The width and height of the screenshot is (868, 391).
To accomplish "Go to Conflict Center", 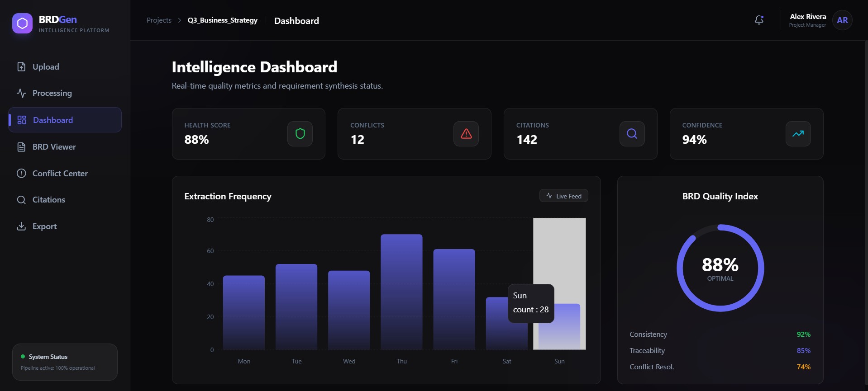I will point(60,174).
